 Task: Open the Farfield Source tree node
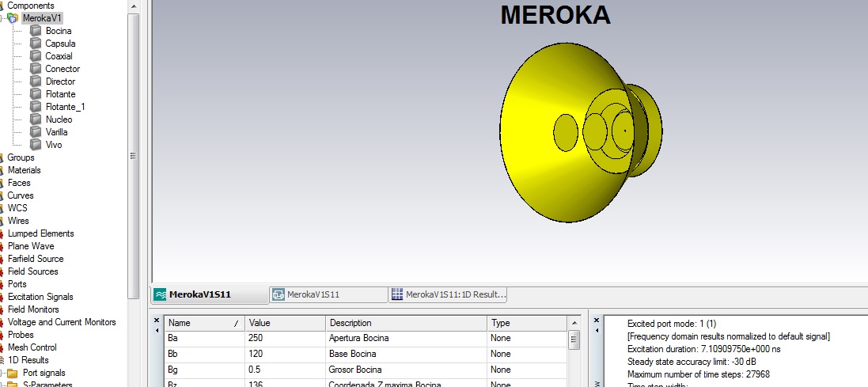(x=36, y=259)
